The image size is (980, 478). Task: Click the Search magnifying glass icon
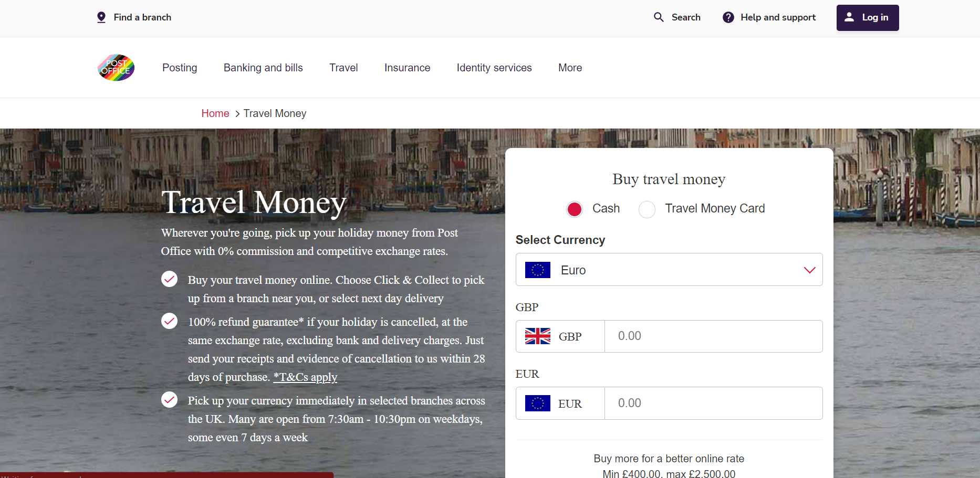pos(659,17)
